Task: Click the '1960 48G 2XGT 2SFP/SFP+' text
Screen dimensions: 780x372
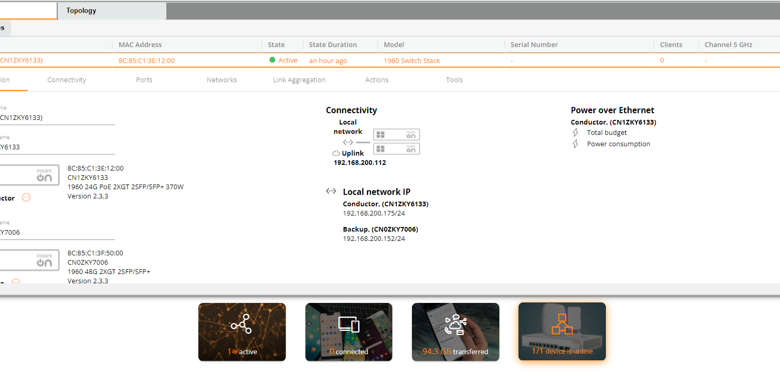Action: 109,272
